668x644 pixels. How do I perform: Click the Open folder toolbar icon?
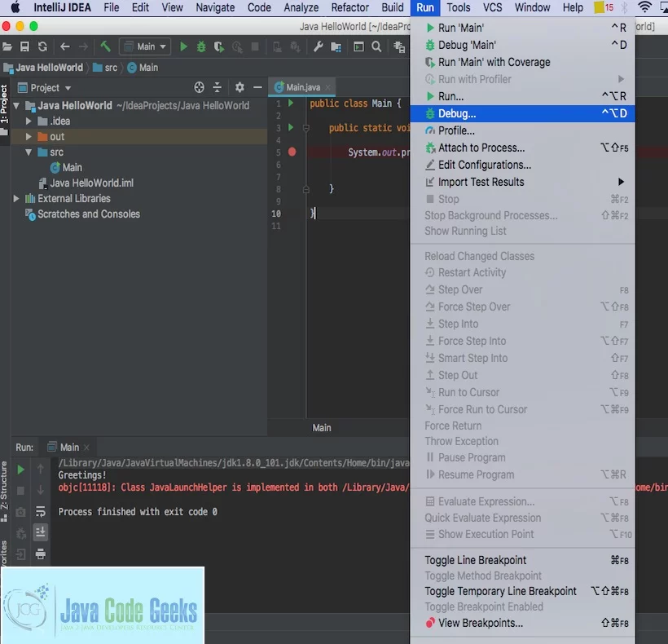coord(7,46)
